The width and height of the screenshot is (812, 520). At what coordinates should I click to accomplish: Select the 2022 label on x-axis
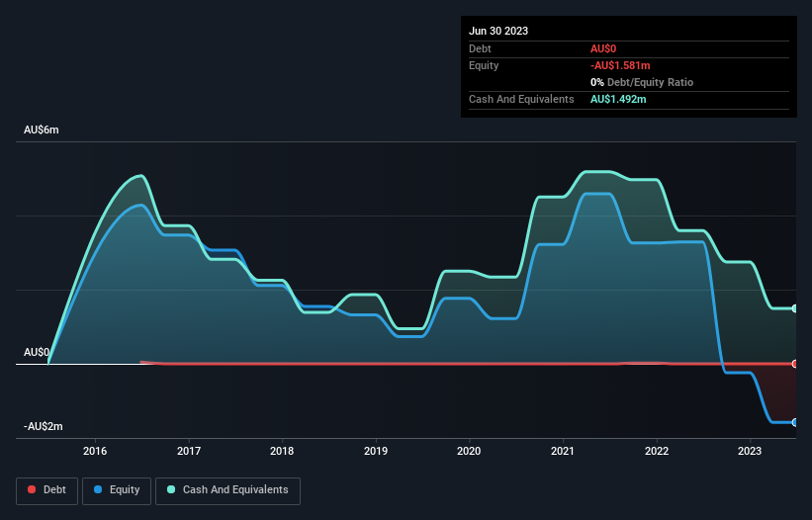click(x=656, y=451)
